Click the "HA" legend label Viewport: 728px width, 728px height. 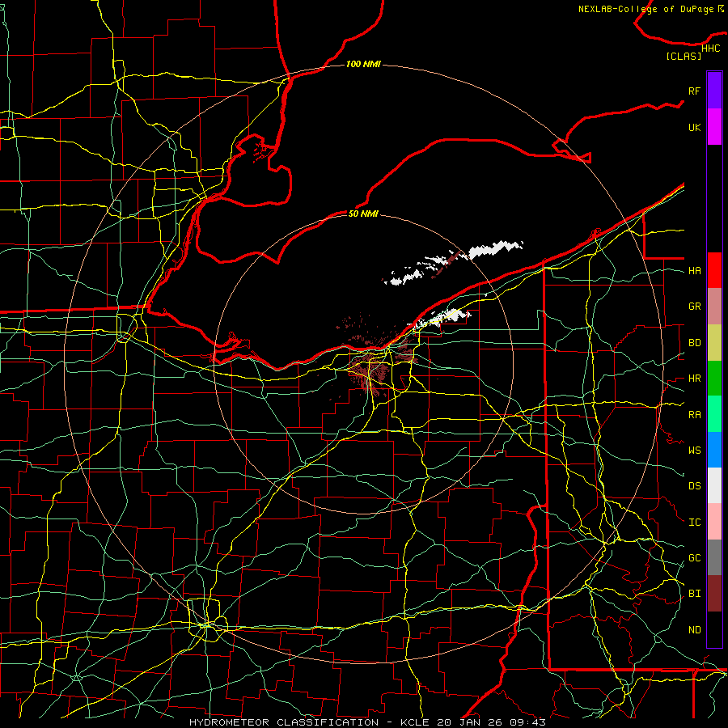694,271
